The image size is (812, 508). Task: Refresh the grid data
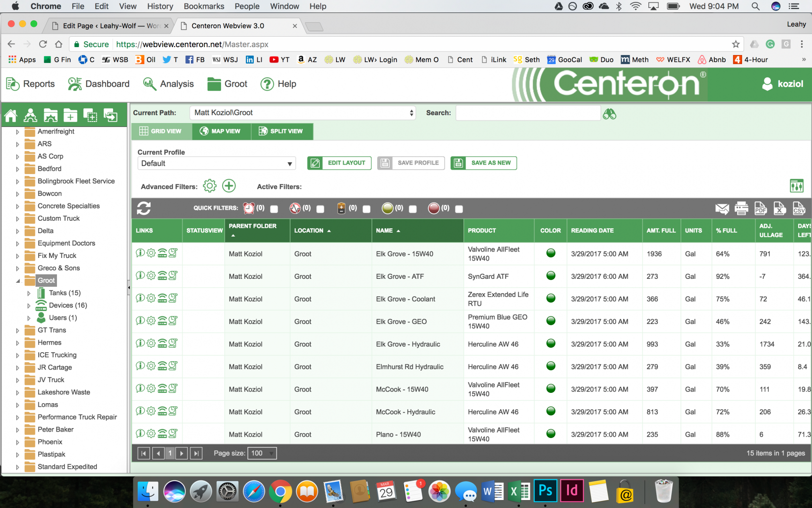coord(144,208)
